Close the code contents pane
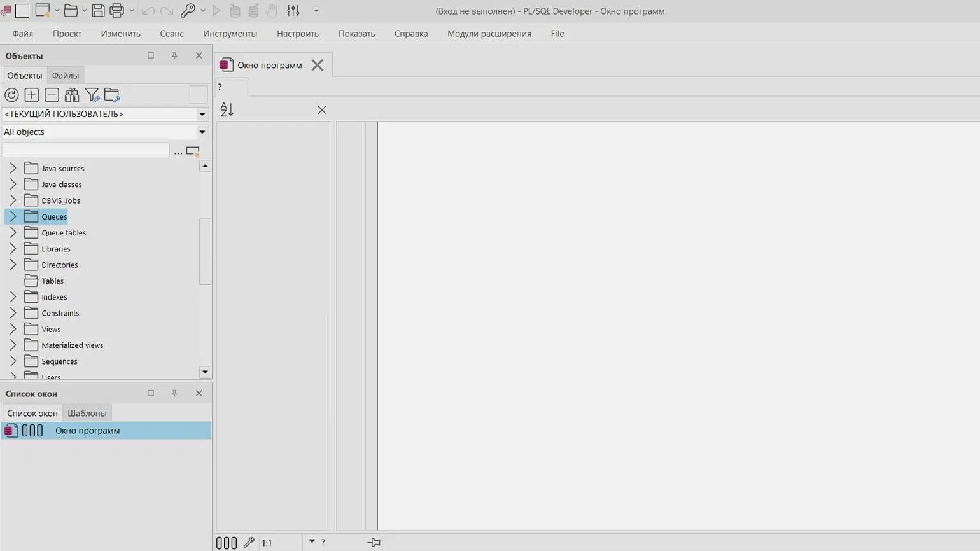The height and width of the screenshot is (551, 980). (322, 110)
